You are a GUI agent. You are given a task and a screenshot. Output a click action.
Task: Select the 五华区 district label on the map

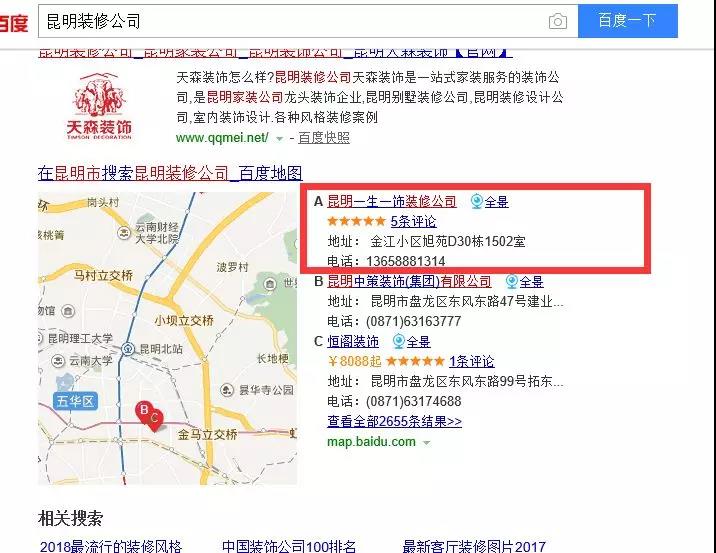click(x=75, y=401)
